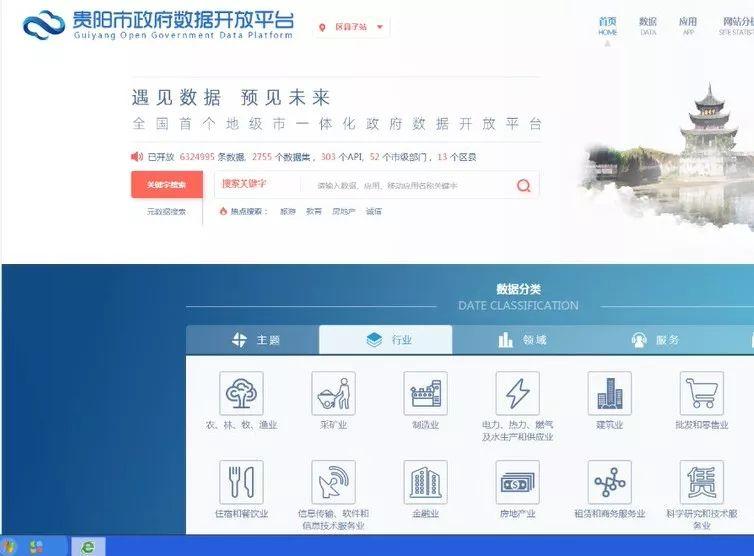Viewport: 754px width, 556px height.
Task: Select accommodation and catering fork-knife icon
Action: 241,482
